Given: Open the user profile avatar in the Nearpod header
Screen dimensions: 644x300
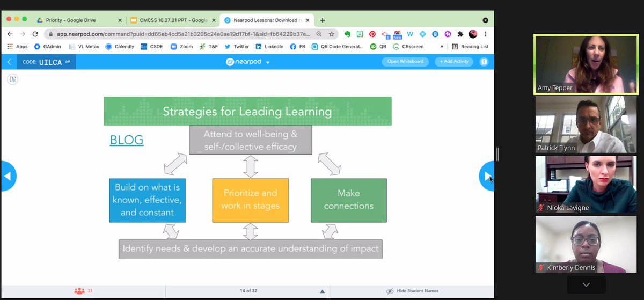Looking at the screenshot, I should [484, 62].
